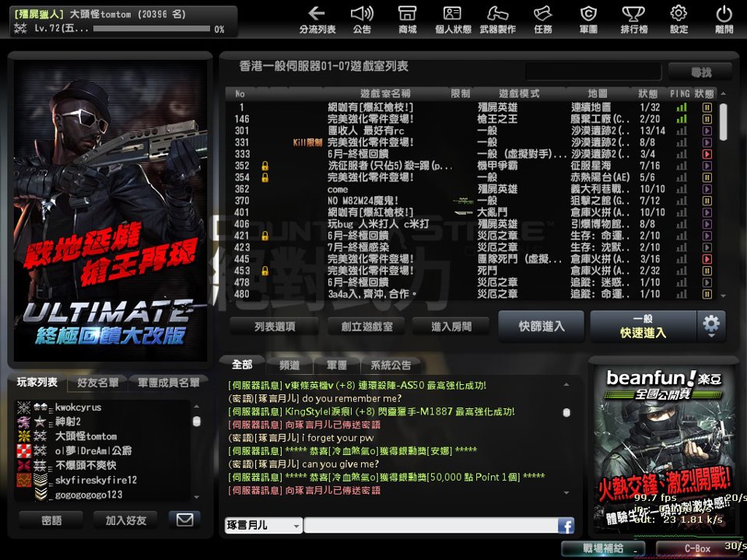Grab the room list scrollbar thumb
The image size is (747, 560).
pos(723,122)
